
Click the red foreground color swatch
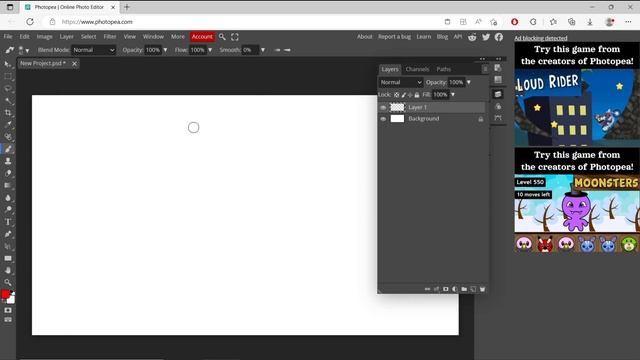pos(5,294)
